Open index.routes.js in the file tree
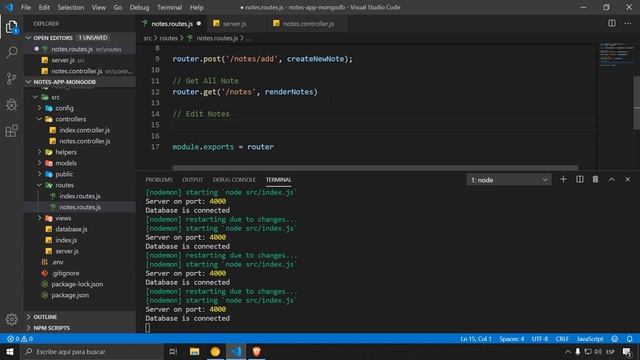Image resolution: width=640 pixels, height=360 pixels. pos(80,196)
